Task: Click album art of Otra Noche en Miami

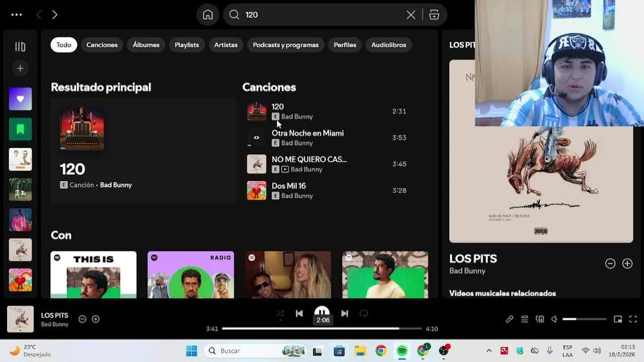Action: coord(257,138)
